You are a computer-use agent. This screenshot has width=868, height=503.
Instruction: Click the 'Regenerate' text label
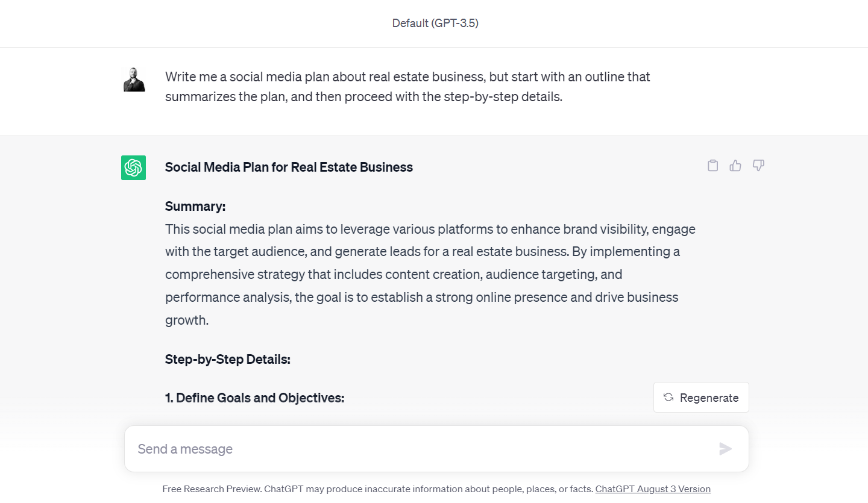tap(709, 398)
